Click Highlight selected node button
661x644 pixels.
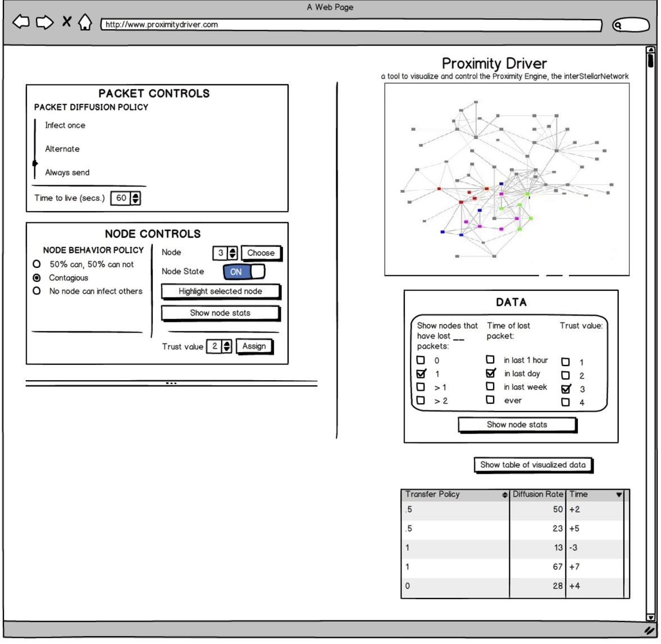coord(220,291)
